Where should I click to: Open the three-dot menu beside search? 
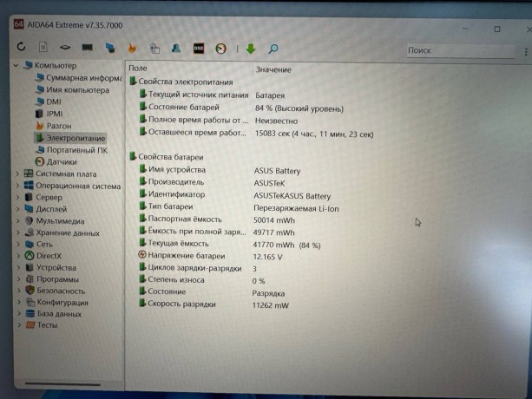coord(526,52)
